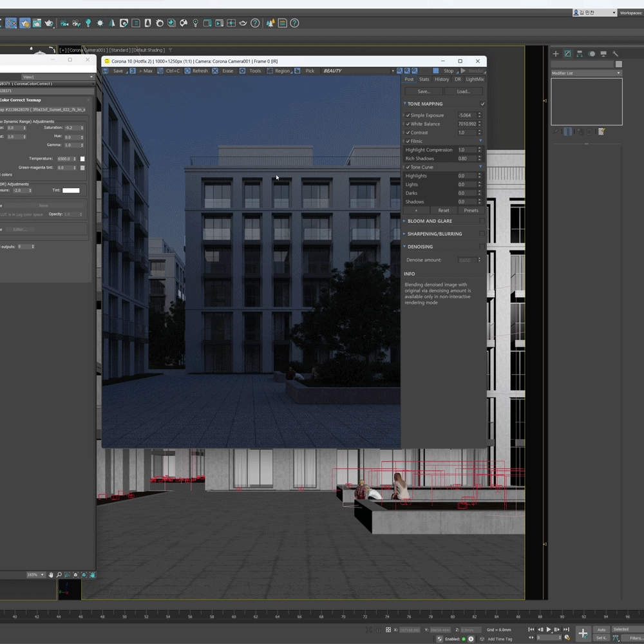Open the Modifier List dropdown
This screenshot has height=644, width=644.
pos(586,73)
